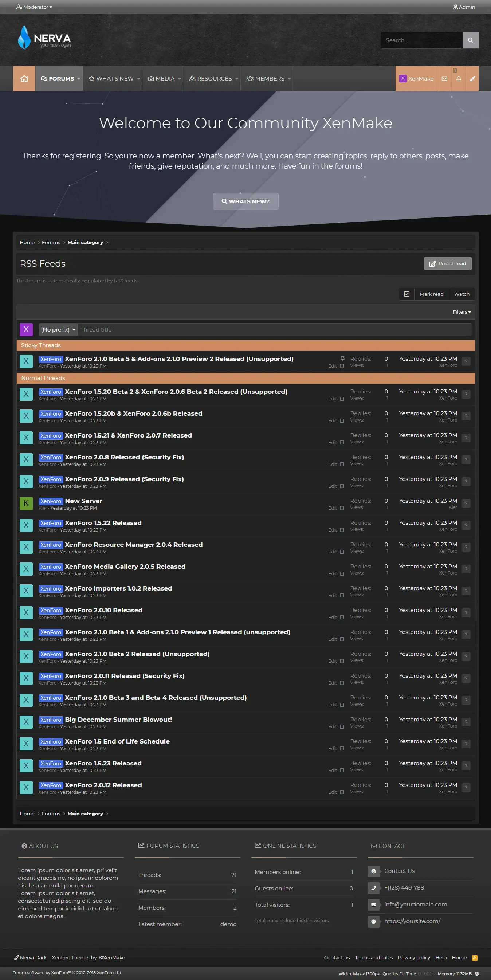This screenshot has height=980, width=491.
Task: Click Edit on XenForo 2.0.9 Released row
Action: 333,486
